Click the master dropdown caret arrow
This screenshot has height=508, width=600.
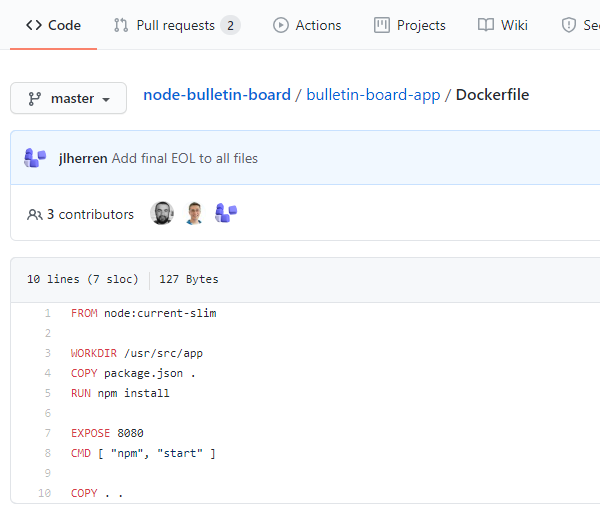coord(106,100)
